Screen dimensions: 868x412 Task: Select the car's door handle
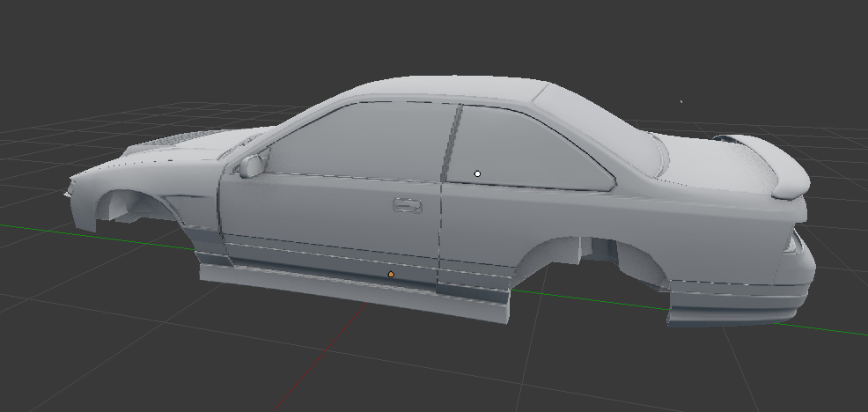(408, 206)
